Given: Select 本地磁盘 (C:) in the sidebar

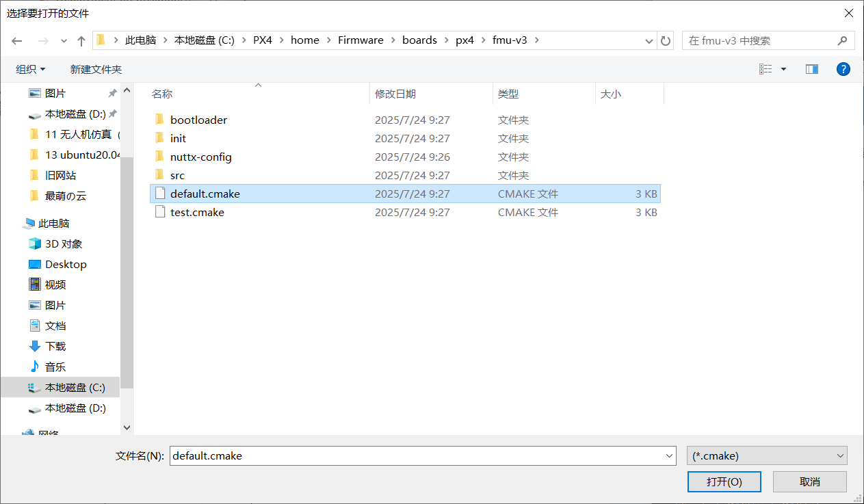Looking at the screenshot, I should click(75, 387).
